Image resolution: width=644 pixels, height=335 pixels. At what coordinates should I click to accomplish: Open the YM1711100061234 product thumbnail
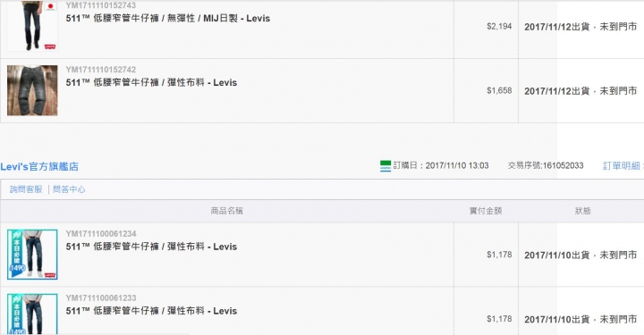click(x=32, y=255)
